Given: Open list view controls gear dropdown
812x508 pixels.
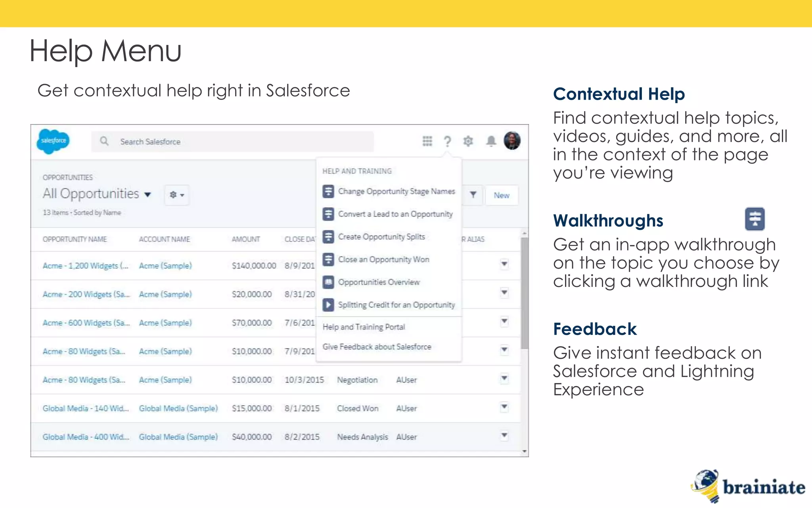Looking at the screenshot, I should click(x=177, y=195).
